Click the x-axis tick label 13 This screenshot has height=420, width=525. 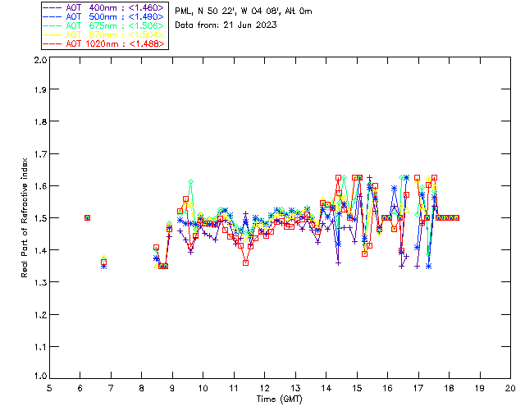click(x=295, y=388)
